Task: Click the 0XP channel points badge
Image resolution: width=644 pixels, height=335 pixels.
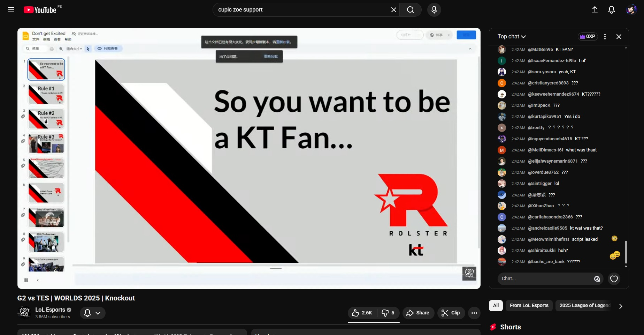Action: point(588,37)
